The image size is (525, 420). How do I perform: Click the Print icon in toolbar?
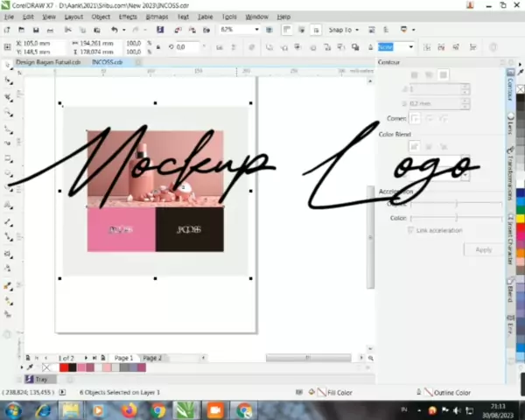tap(51, 30)
